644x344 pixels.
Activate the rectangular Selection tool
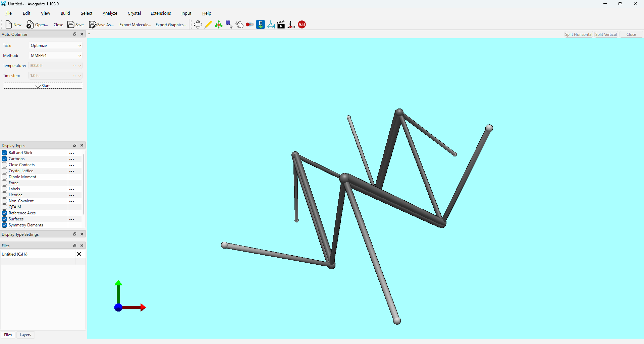229,24
